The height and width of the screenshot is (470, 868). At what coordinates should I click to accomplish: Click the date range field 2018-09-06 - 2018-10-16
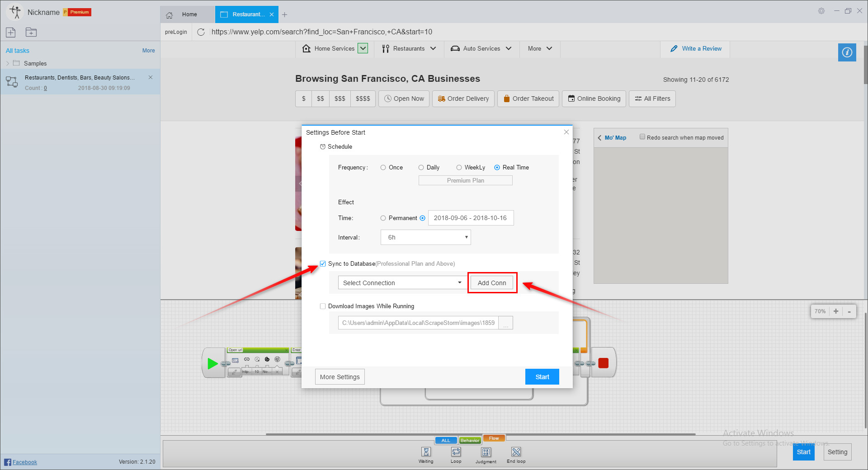coord(471,218)
